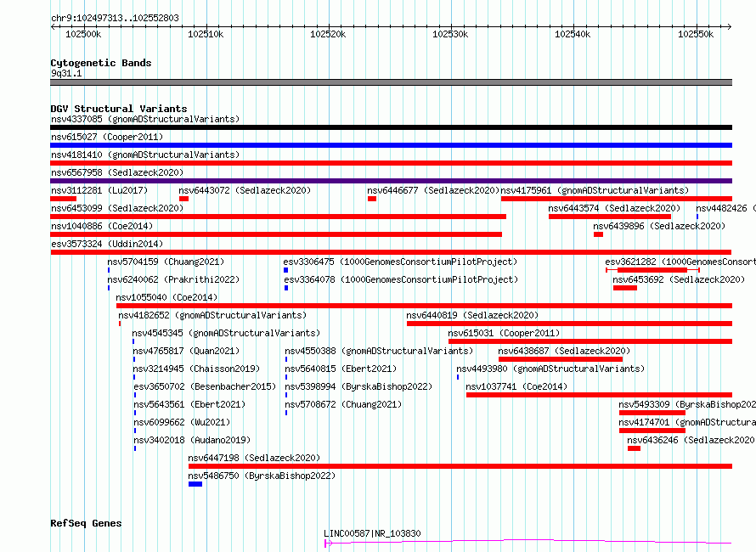Click the nsv5643561 (Ebert2021) label

[x=189, y=404]
